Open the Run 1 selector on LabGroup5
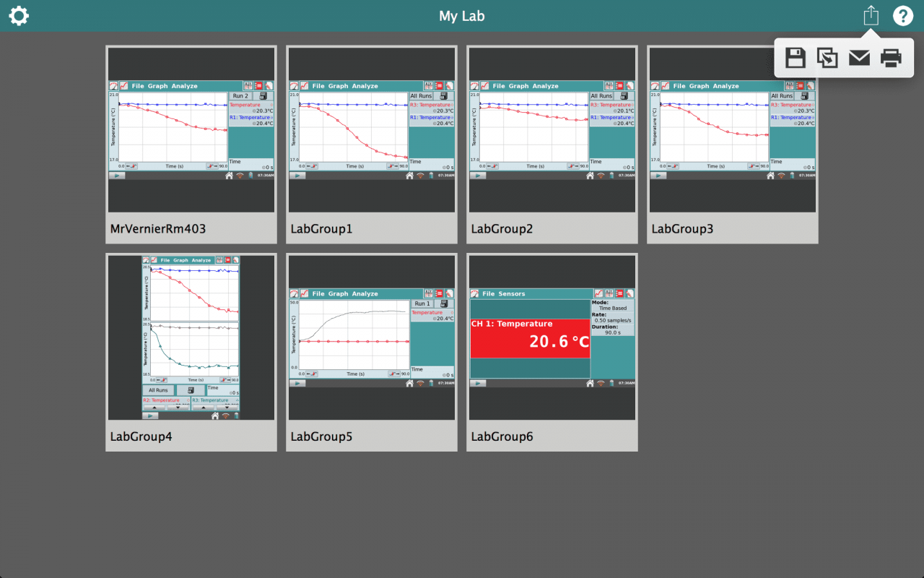This screenshot has width=924, height=578. 422,303
